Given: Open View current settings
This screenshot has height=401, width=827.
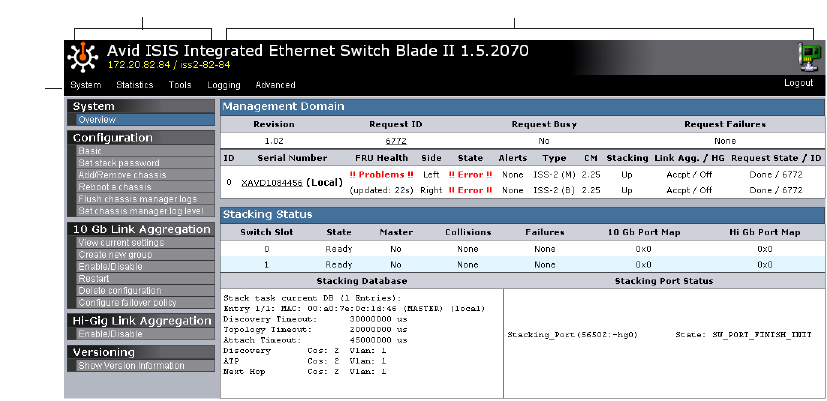Looking at the screenshot, I should (x=145, y=243).
